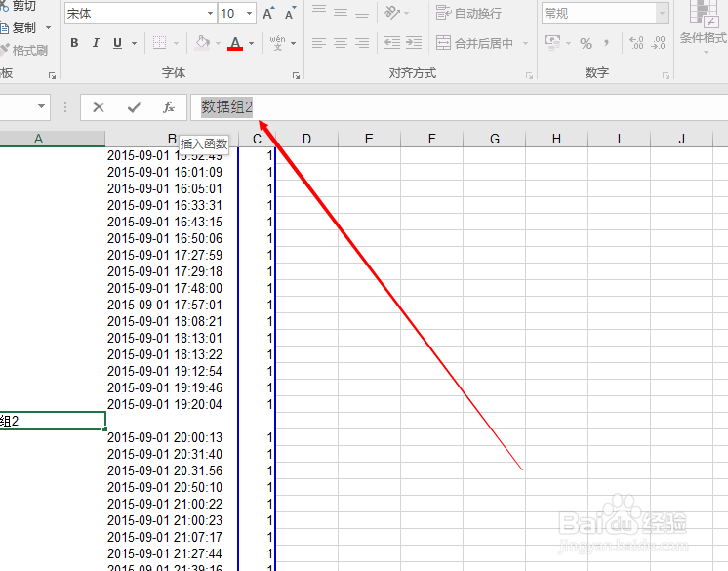The height and width of the screenshot is (571, 728).
Task: Click cell containing 2015-09-01 19:20:04
Action: click(172, 404)
